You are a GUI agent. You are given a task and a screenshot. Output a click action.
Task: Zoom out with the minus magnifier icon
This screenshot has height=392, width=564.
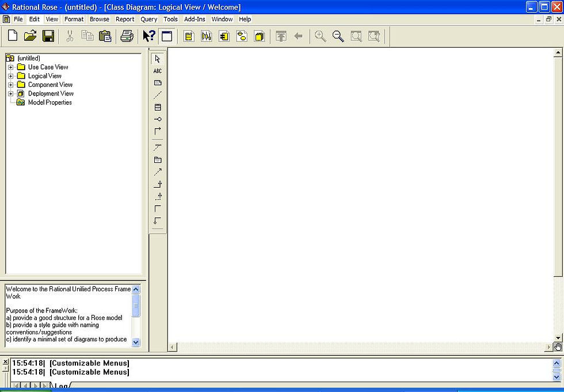pyautogui.click(x=338, y=36)
